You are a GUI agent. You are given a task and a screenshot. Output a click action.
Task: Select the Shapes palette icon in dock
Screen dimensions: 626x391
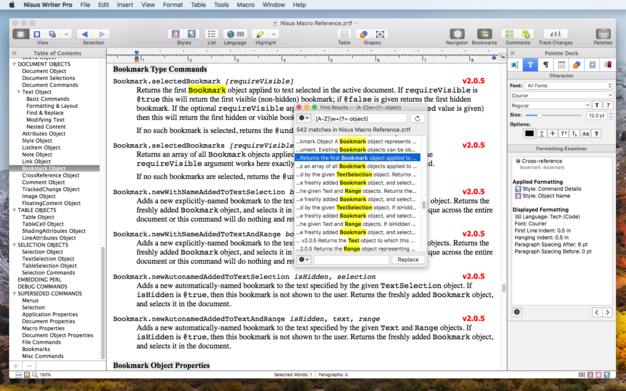tap(576, 65)
